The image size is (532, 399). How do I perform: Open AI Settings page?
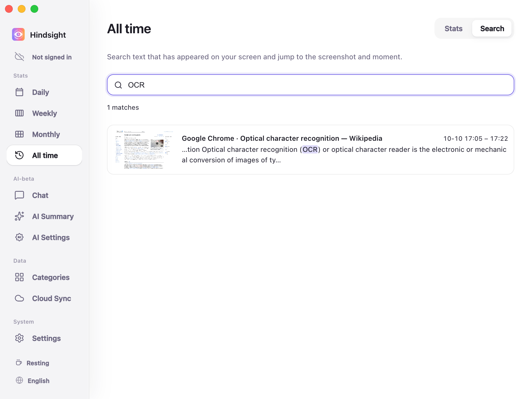click(x=44, y=237)
